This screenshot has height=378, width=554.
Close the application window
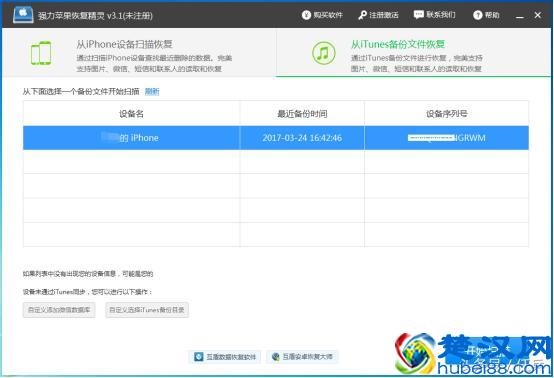pyautogui.click(x=538, y=15)
